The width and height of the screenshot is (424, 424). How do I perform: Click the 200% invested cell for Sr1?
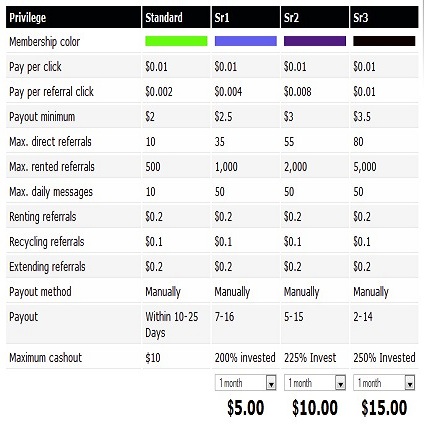point(245,358)
